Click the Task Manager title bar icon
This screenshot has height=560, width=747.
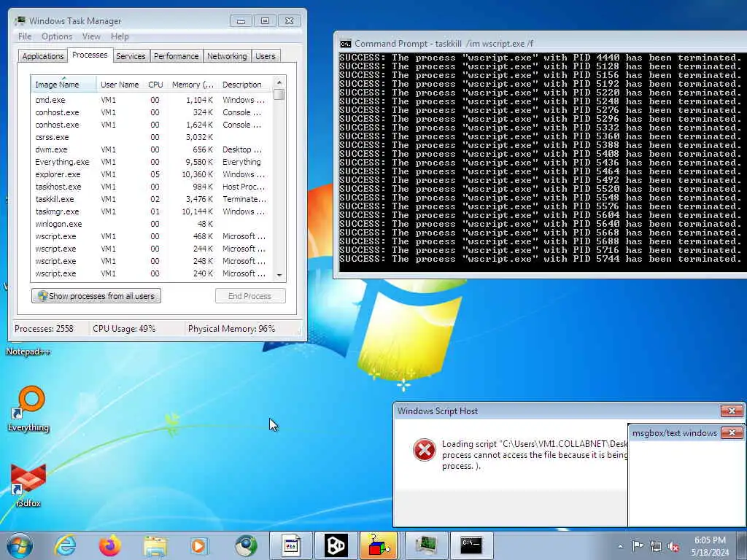coord(20,20)
